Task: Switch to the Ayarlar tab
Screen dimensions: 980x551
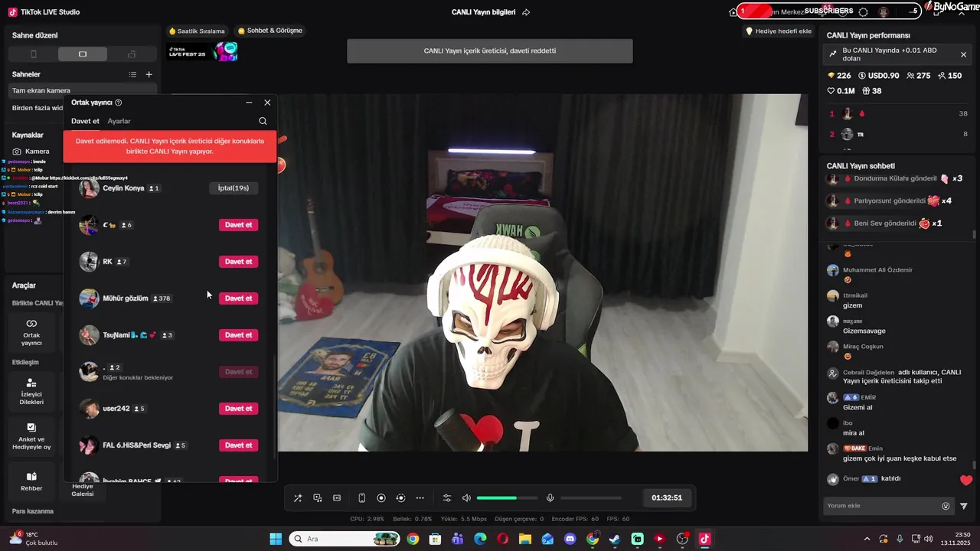Action: click(119, 121)
